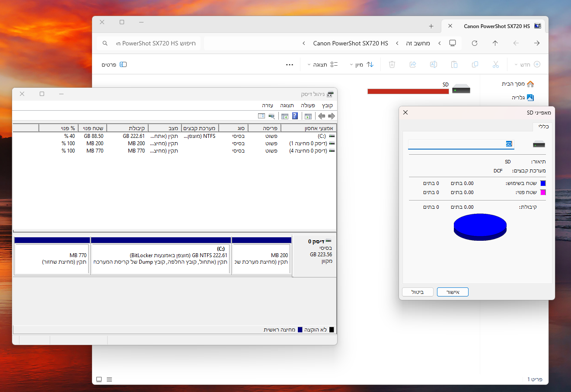Open the three-dots 'see more' menu
The width and height of the screenshot is (571, 392).
290,64
